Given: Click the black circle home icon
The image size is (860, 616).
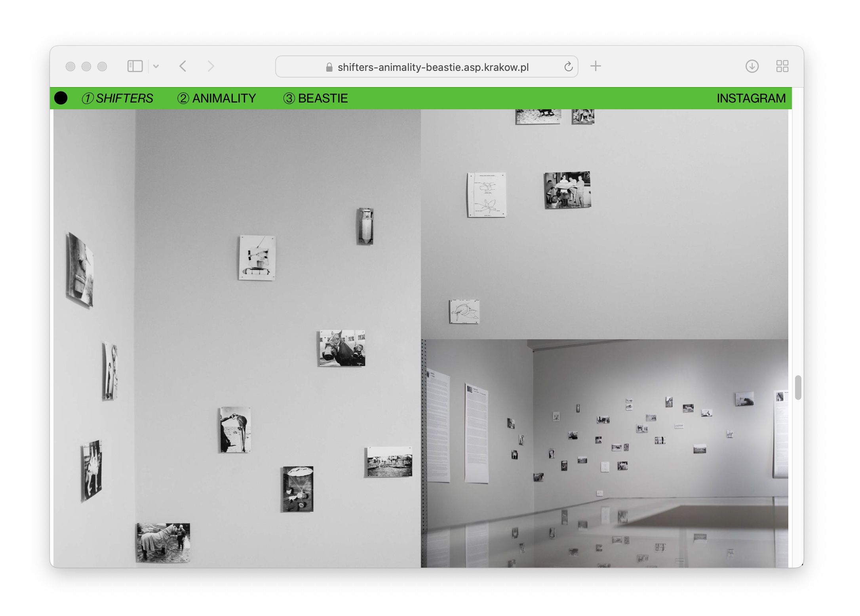Looking at the screenshot, I should pos(61,98).
